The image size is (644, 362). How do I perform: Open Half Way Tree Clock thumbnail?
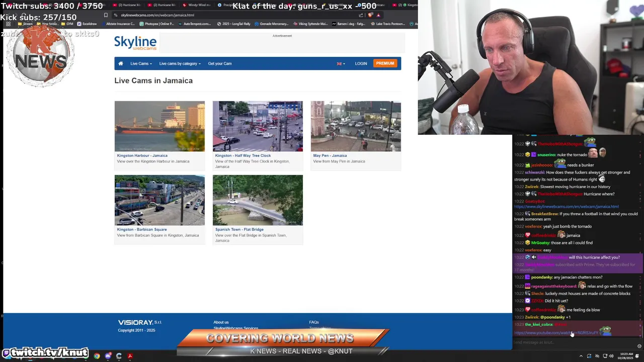click(x=258, y=126)
